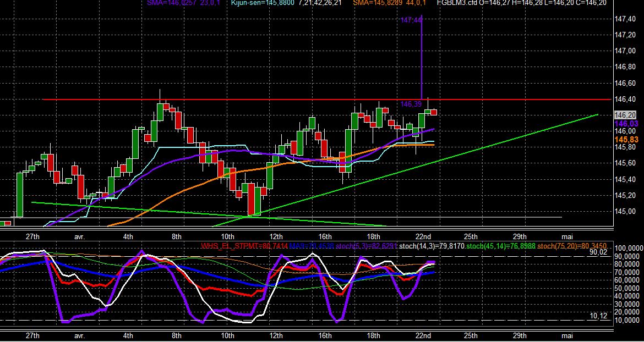
Task: Click 22nd on the price chart date axis
Action: click(x=423, y=236)
